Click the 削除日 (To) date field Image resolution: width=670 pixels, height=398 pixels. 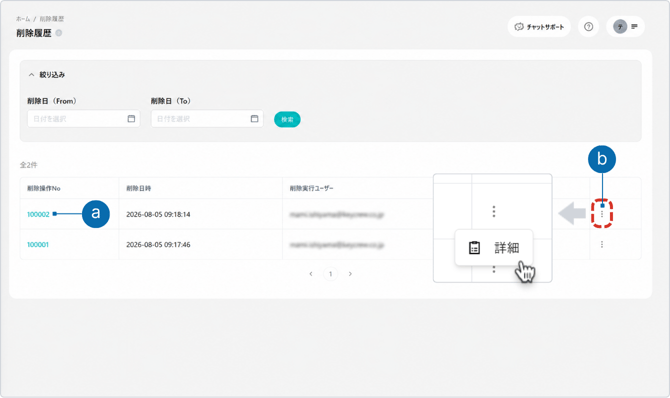207,118
